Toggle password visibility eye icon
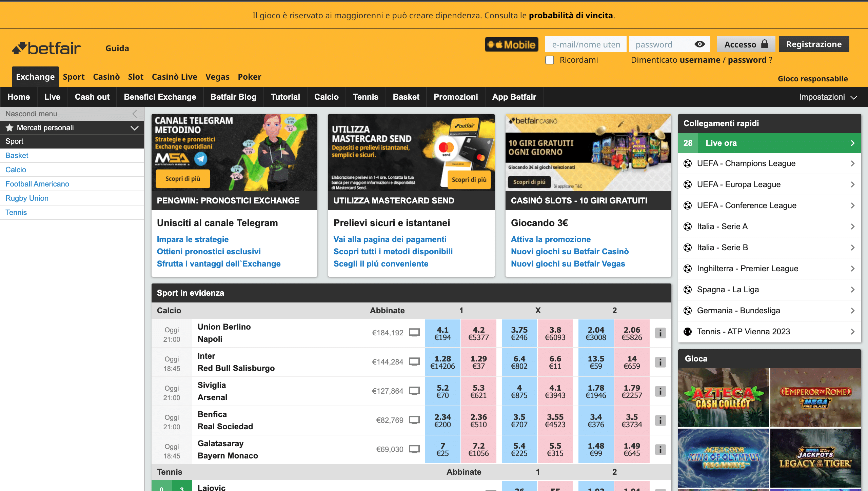The image size is (868, 491). pos(699,44)
